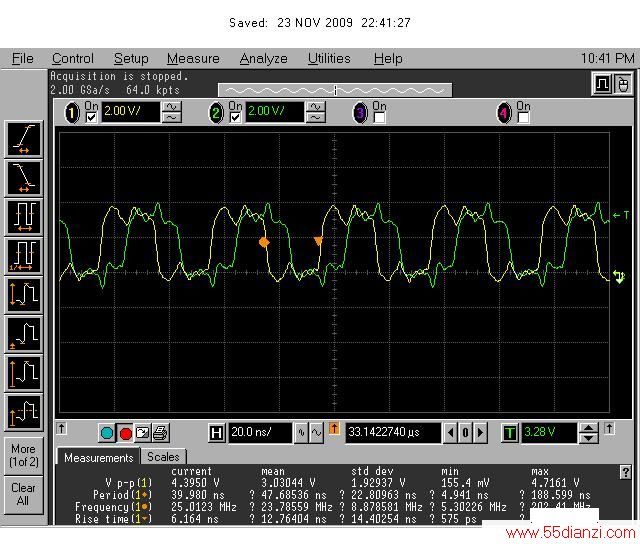This screenshot has height=544, width=640.
Task: Click the Clear All button
Action: pos(24,494)
